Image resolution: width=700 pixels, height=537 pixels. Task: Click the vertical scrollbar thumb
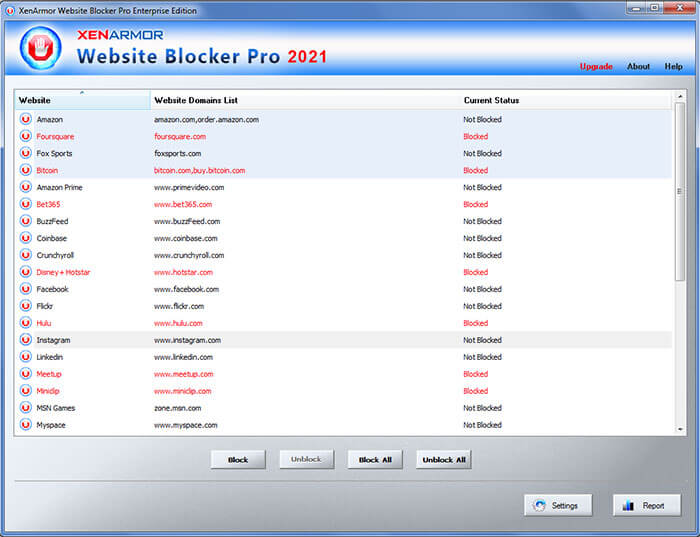pos(680,191)
